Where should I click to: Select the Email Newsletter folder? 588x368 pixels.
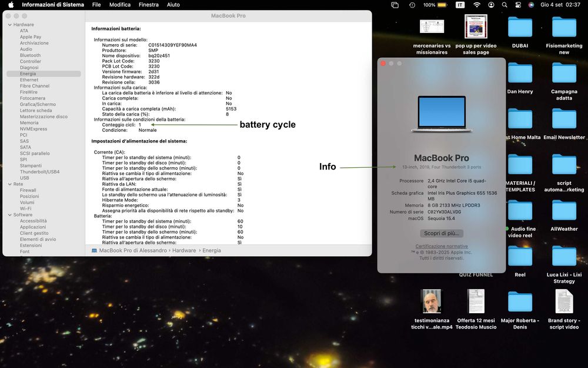564,119
